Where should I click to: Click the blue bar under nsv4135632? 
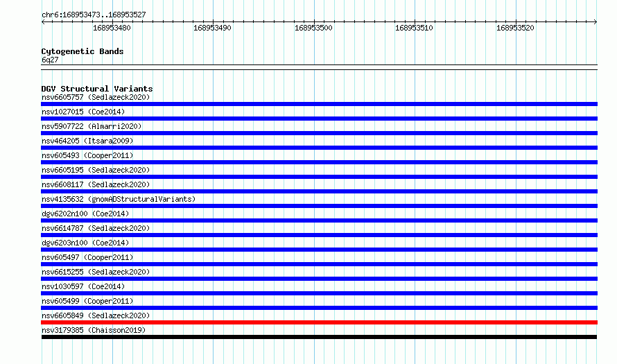click(319, 206)
